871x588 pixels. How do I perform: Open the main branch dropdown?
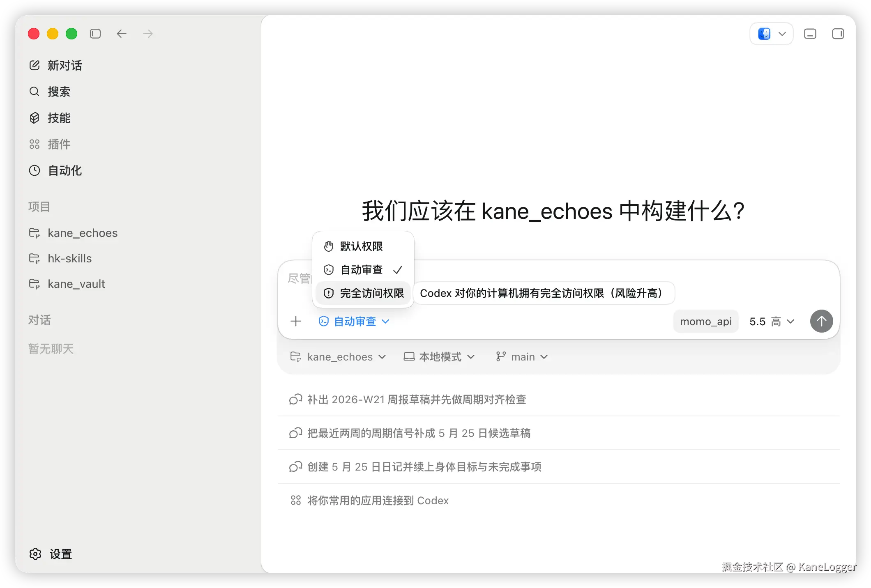pos(522,357)
